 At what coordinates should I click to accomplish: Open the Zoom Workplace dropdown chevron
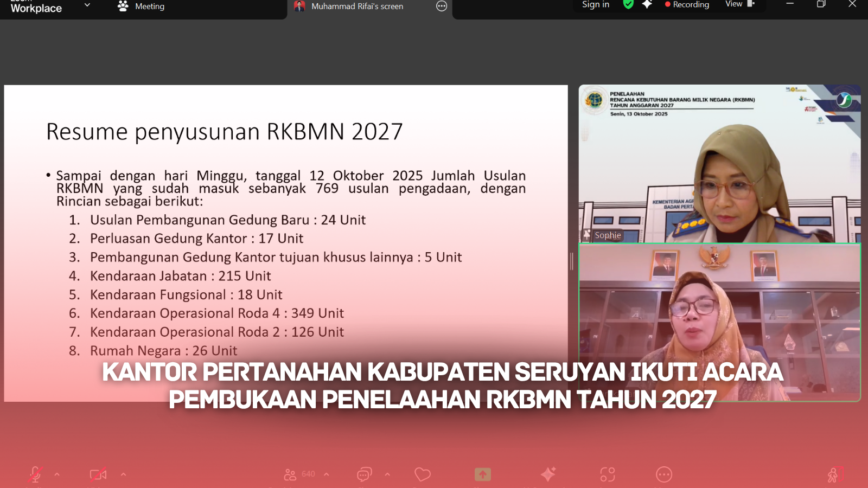(87, 5)
